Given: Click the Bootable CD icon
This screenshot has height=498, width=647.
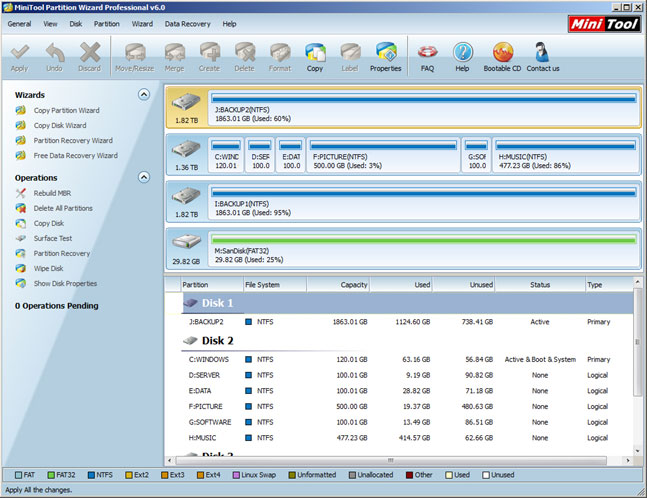Looking at the screenshot, I should [x=503, y=52].
